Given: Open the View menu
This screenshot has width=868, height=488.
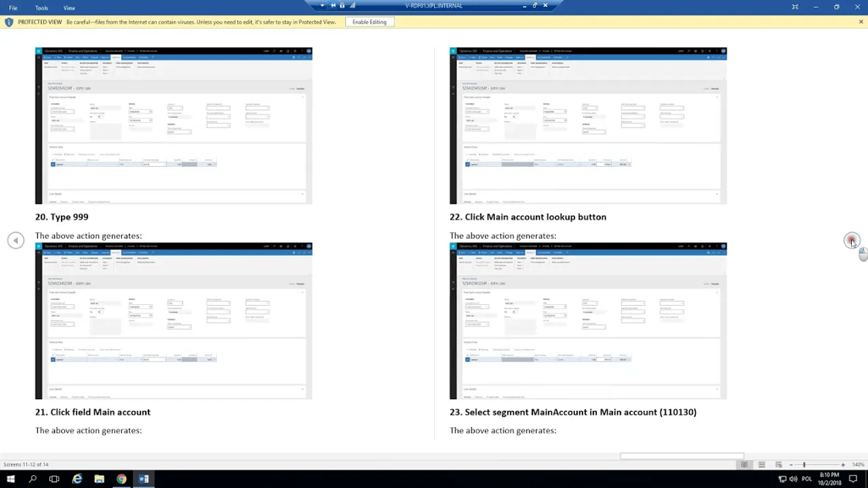Looking at the screenshot, I should 69,8.
